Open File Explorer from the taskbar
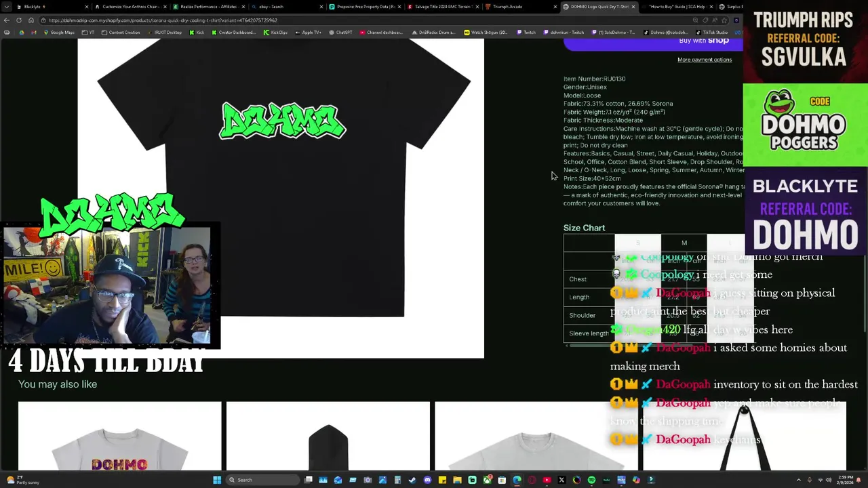Viewport: 868px width, 488px height. point(458,480)
